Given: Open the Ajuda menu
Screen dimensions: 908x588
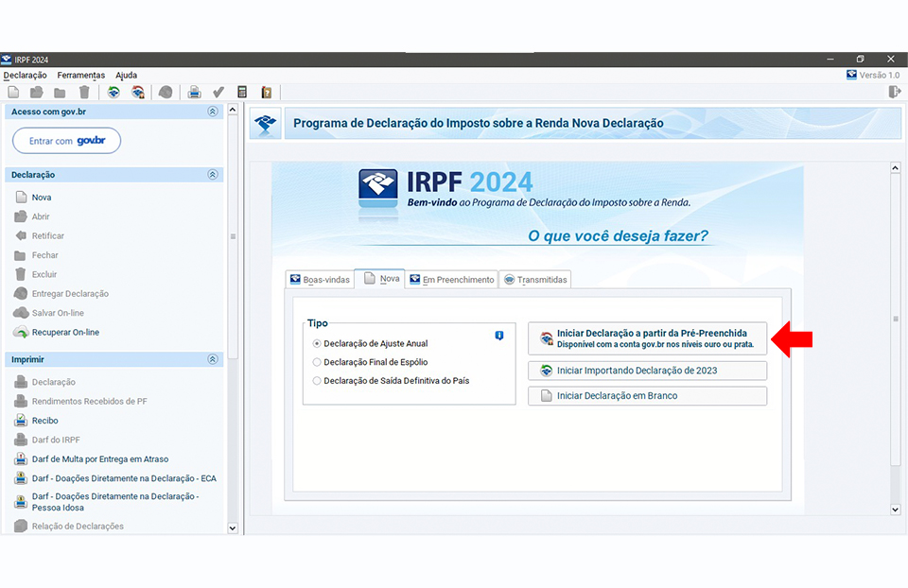Looking at the screenshot, I should (x=126, y=76).
